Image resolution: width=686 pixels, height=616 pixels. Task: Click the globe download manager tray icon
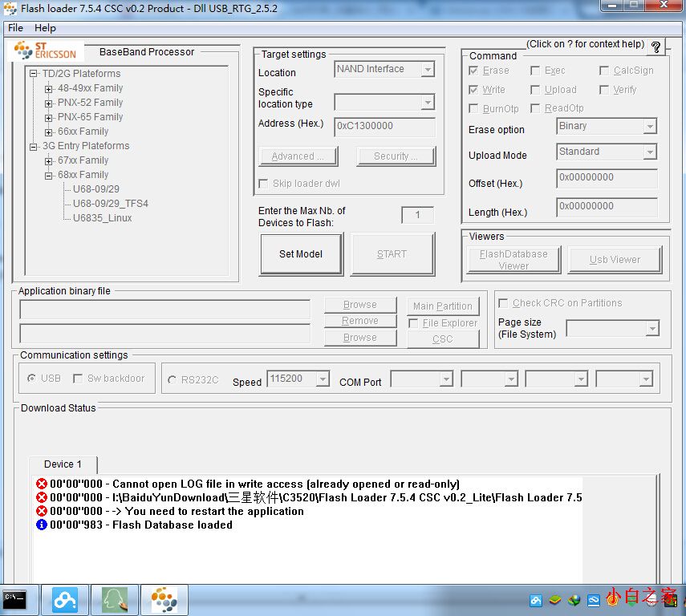point(574,601)
